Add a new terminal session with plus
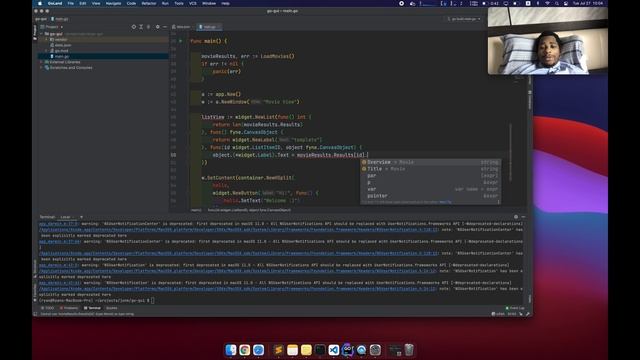 click(81, 217)
